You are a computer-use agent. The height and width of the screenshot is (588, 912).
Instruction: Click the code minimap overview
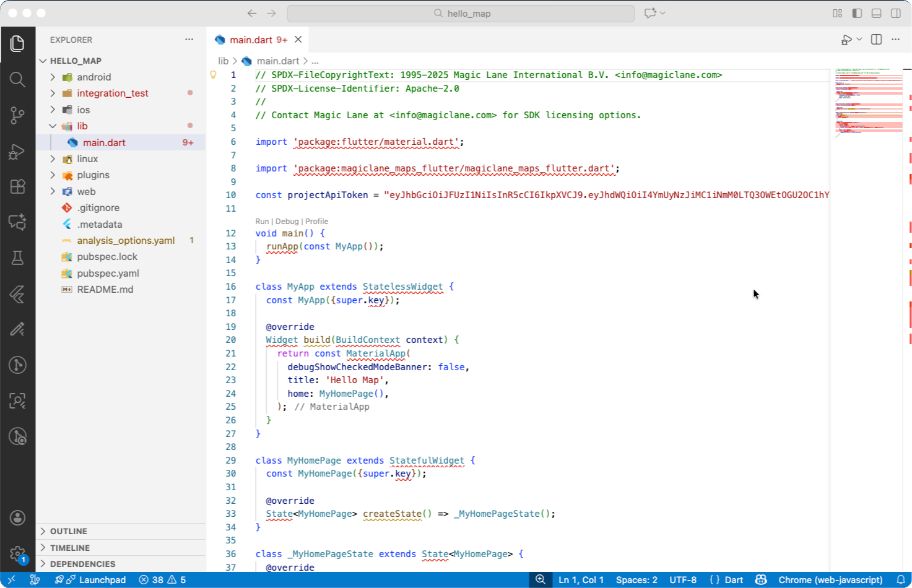pos(868,102)
